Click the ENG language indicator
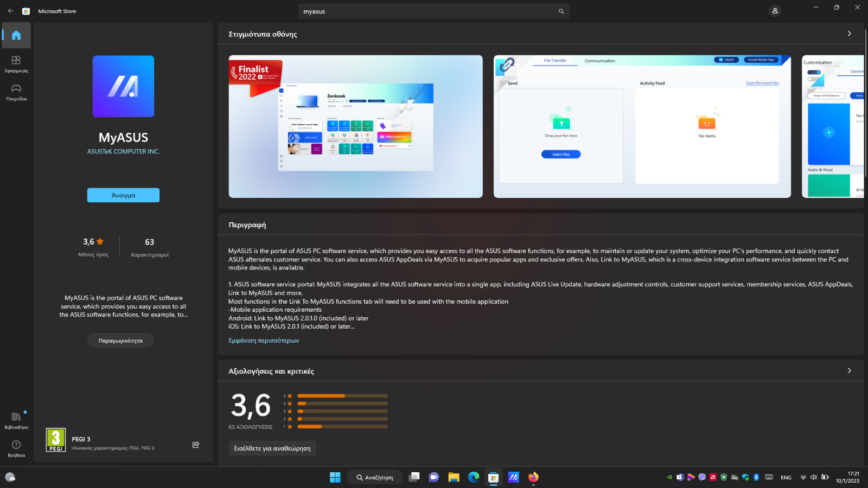 click(786, 478)
